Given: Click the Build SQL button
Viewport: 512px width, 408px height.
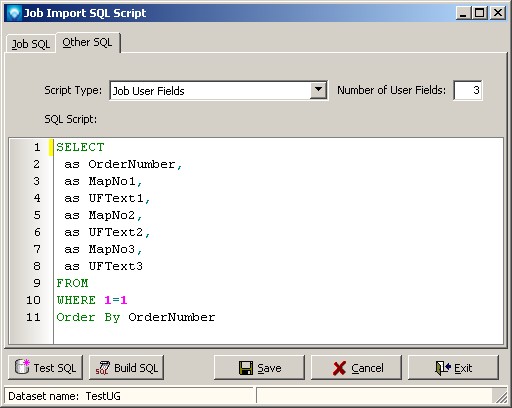Looking at the screenshot, I should pos(126,368).
